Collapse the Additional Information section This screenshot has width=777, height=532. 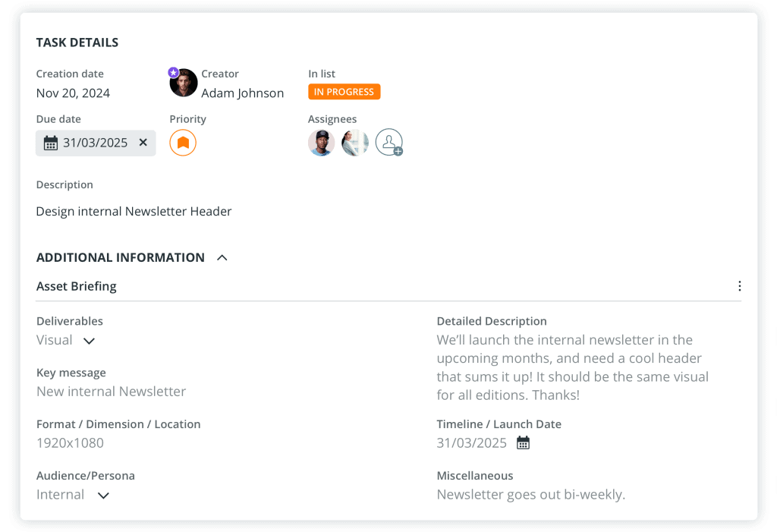click(221, 257)
